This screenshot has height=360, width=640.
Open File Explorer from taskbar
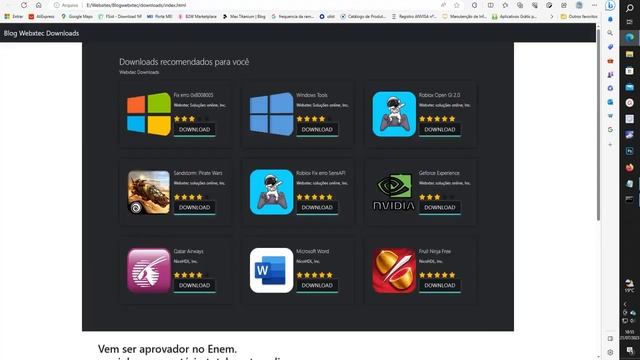629,54
